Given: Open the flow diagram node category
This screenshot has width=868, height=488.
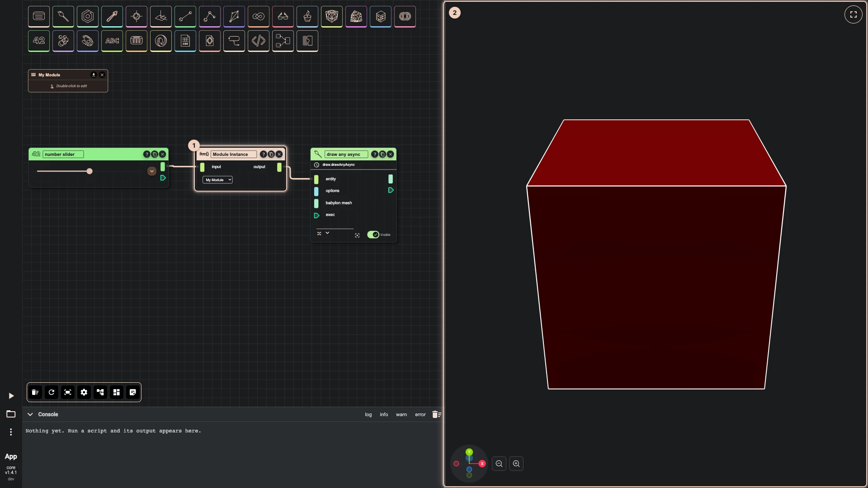Looking at the screenshot, I should (x=283, y=41).
